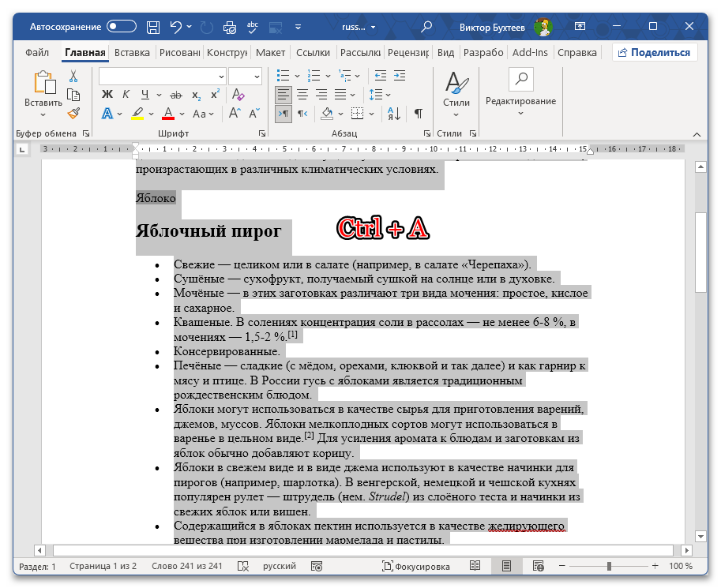Click the tab selector box beside the ruler
The image size is (721, 588).
(21, 149)
